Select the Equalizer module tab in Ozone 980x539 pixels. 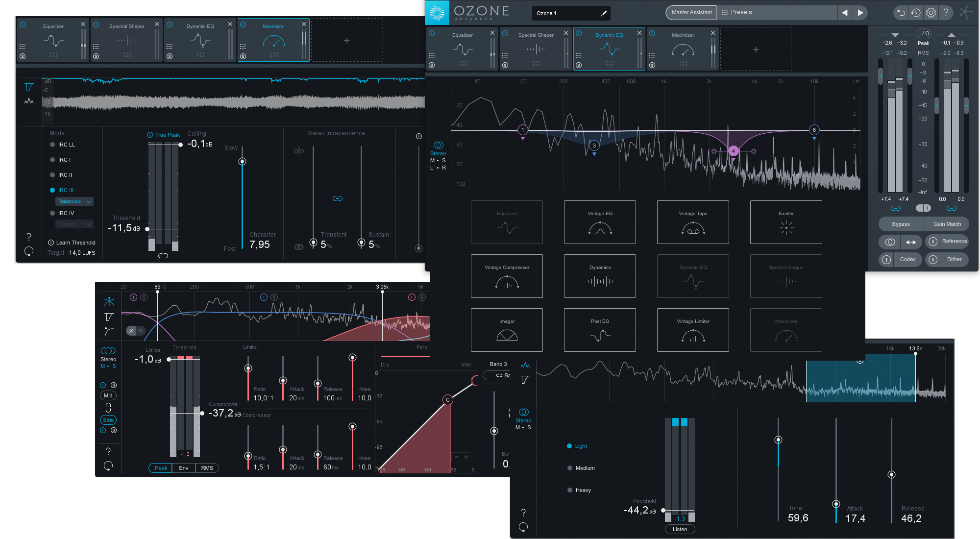click(x=462, y=49)
